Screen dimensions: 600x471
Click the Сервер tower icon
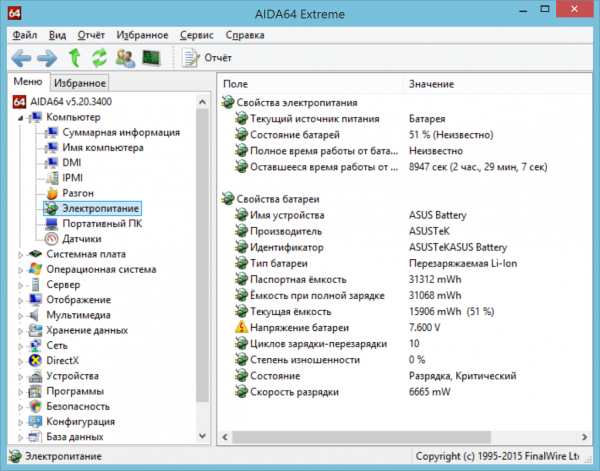pos(35,285)
